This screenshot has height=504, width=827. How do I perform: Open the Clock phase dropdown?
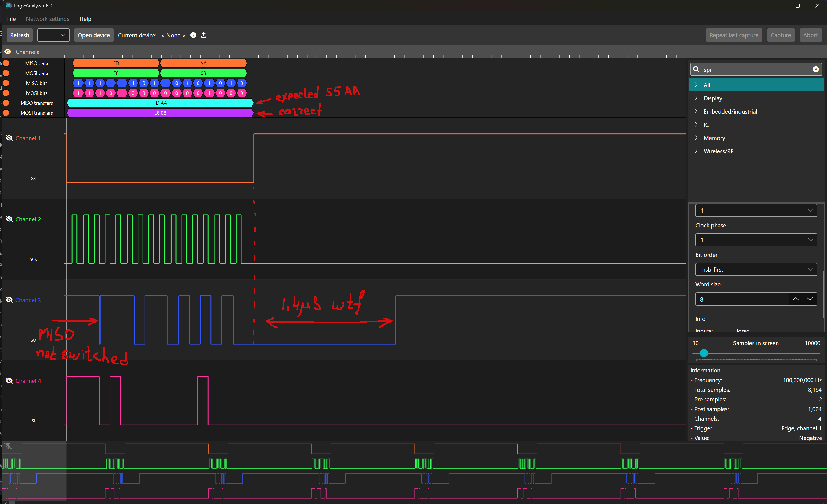(x=756, y=240)
